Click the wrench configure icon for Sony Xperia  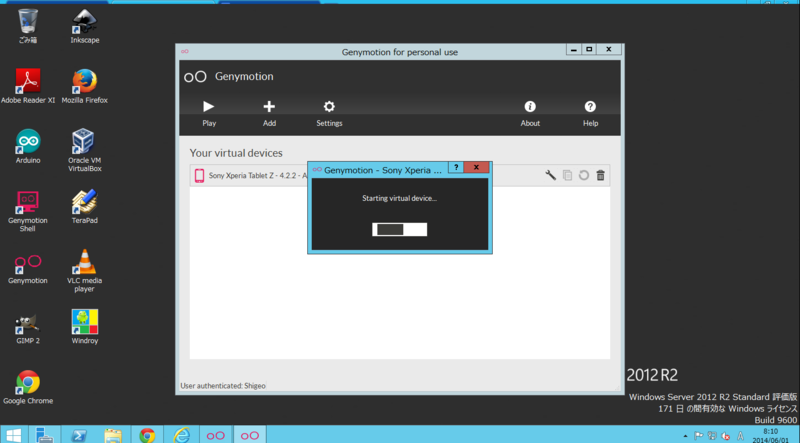(x=551, y=175)
